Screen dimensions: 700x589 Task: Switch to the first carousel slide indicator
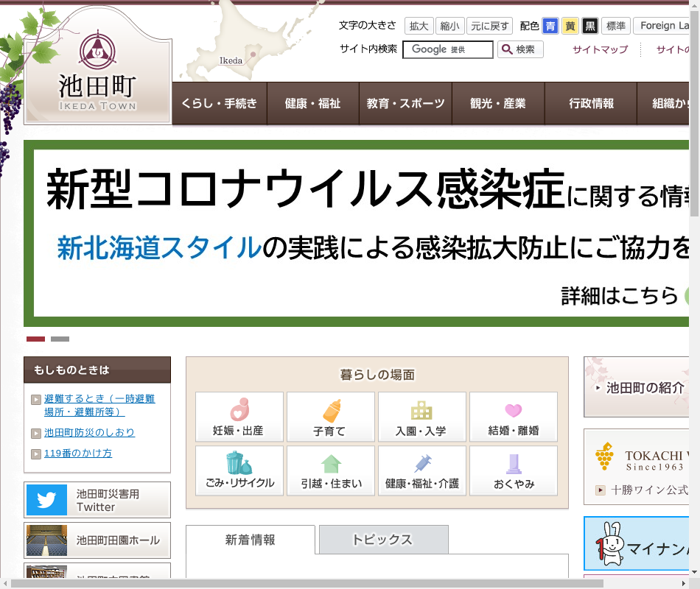35,339
